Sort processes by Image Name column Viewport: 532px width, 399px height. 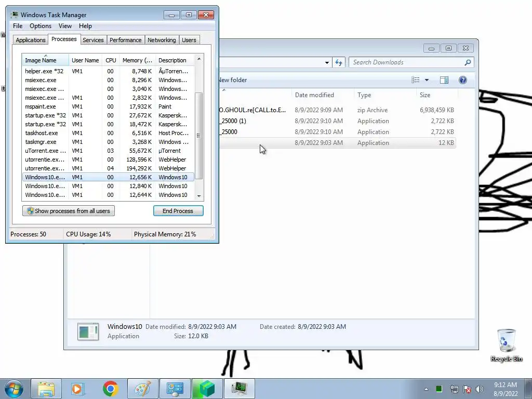click(46, 60)
